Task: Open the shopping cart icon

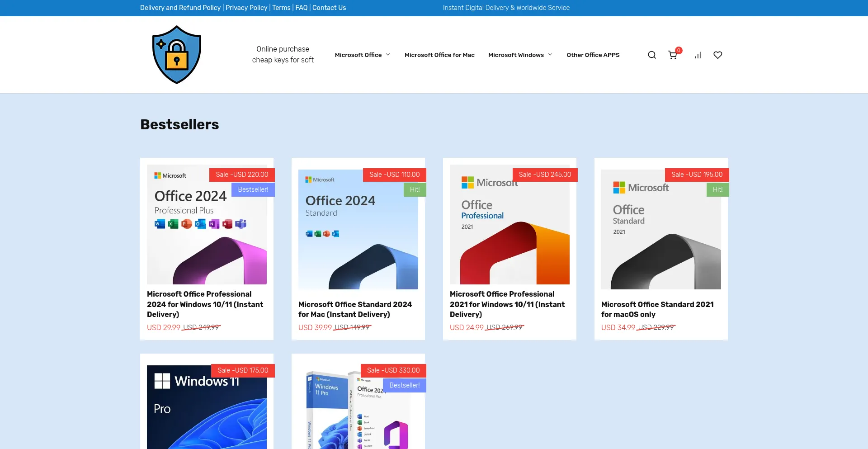Action: tap(673, 55)
